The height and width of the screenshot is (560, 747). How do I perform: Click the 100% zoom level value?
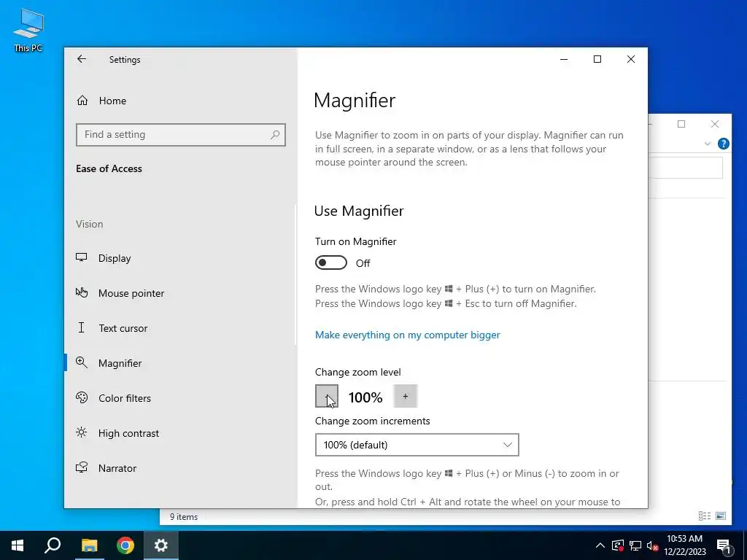pos(365,397)
